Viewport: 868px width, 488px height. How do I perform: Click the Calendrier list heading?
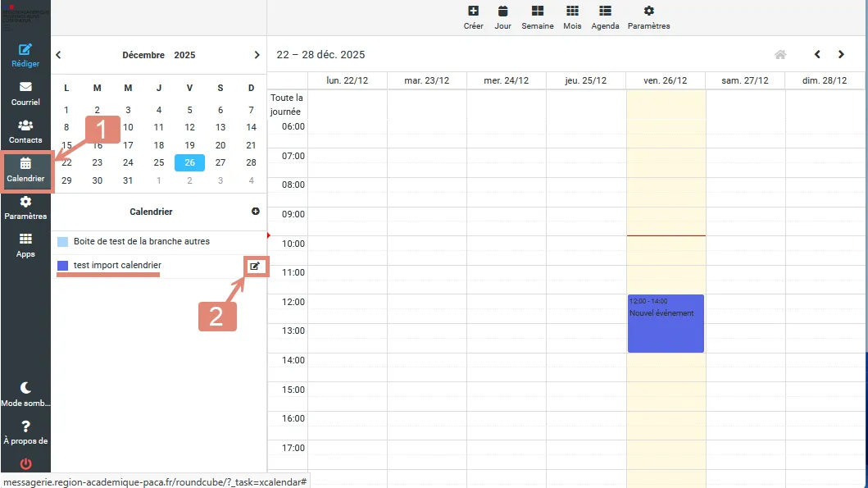pos(151,212)
